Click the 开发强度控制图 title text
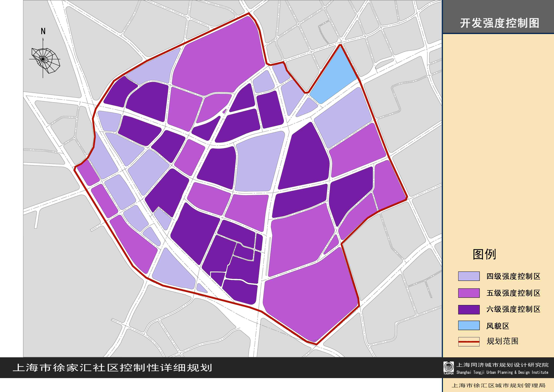The image size is (554, 392). click(x=499, y=23)
